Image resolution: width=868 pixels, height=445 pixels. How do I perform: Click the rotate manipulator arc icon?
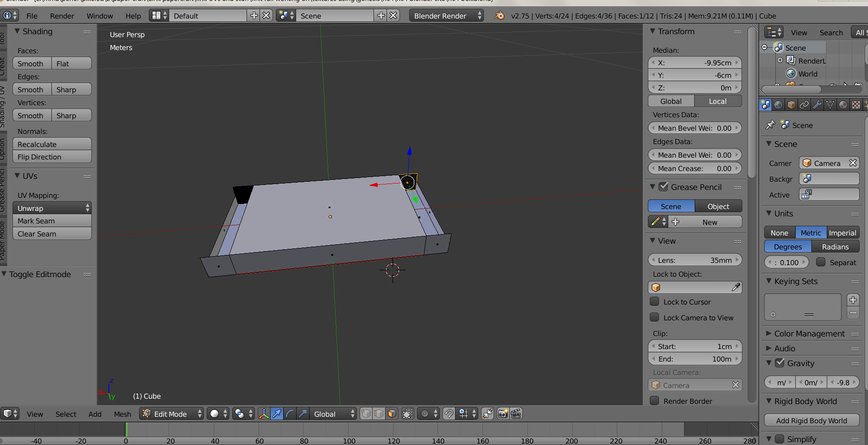290,413
